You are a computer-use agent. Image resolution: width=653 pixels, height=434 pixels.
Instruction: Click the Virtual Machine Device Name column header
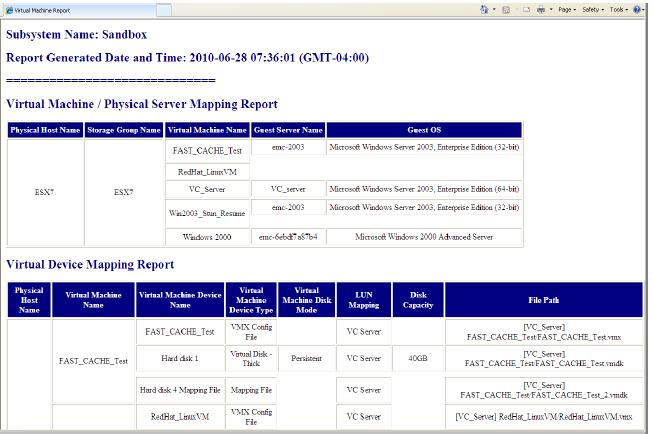(x=180, y=300)
